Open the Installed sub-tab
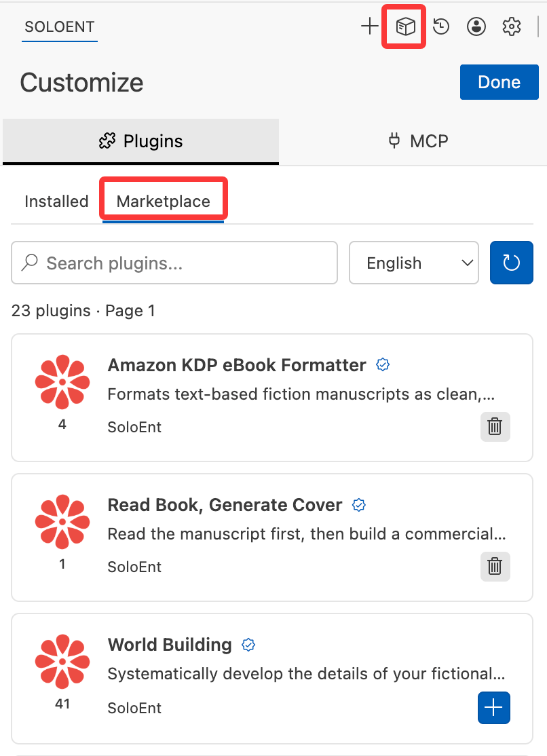The width and height of the screenshot is (547, 756). 56,201
